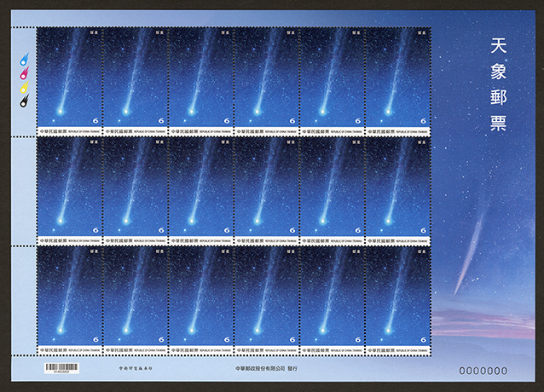
Task: Click the title character 郵
Action: pyautogui.click(x=499, y=97)
